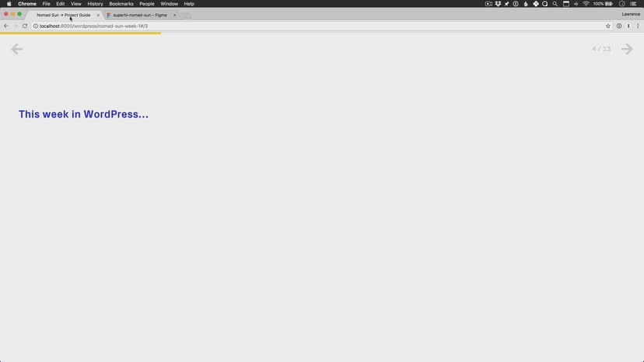Open the Dropbox menu bar icon
644x362 pixels.
pyautogui.click(x=498, y=4)
